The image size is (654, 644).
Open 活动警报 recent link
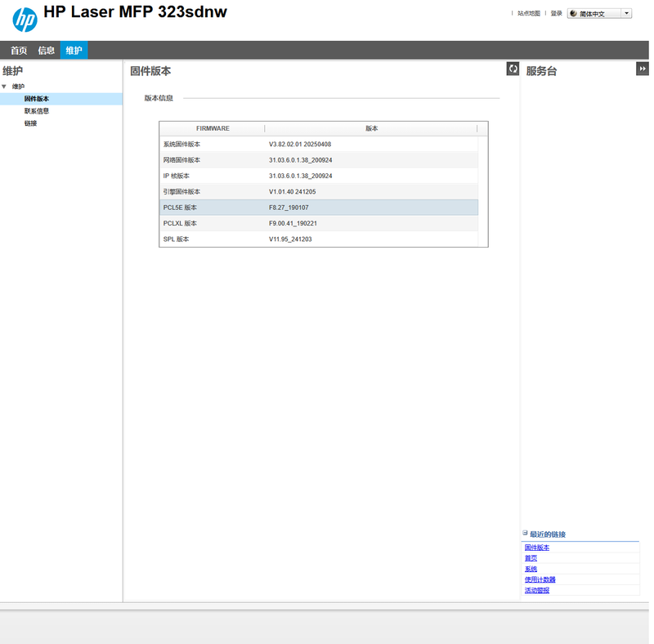(536, 590)
